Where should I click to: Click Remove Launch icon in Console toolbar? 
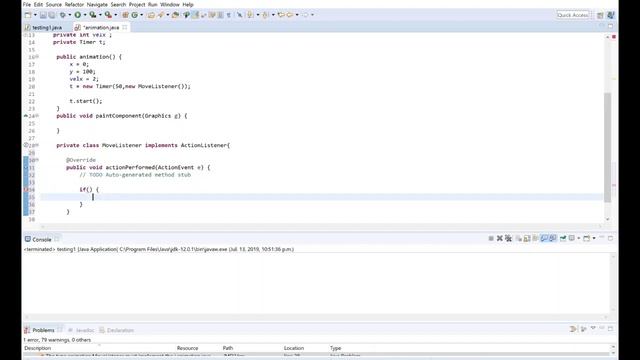[500, 238]
